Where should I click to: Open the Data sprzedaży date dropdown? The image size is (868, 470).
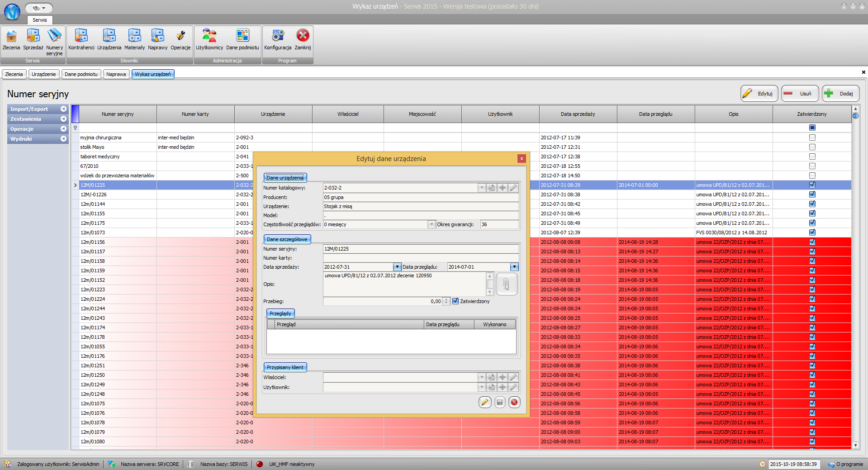[x=397, y=267]
